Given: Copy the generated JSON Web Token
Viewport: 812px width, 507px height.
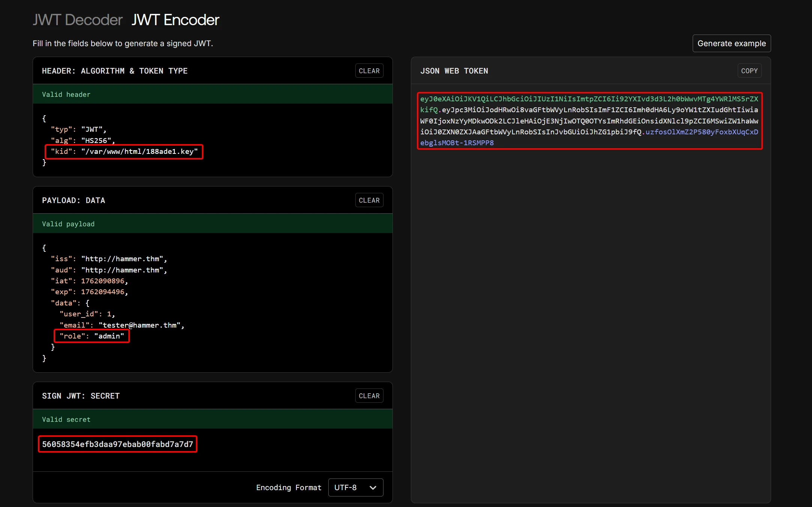Looking at the screenshot, I should 749,71.
